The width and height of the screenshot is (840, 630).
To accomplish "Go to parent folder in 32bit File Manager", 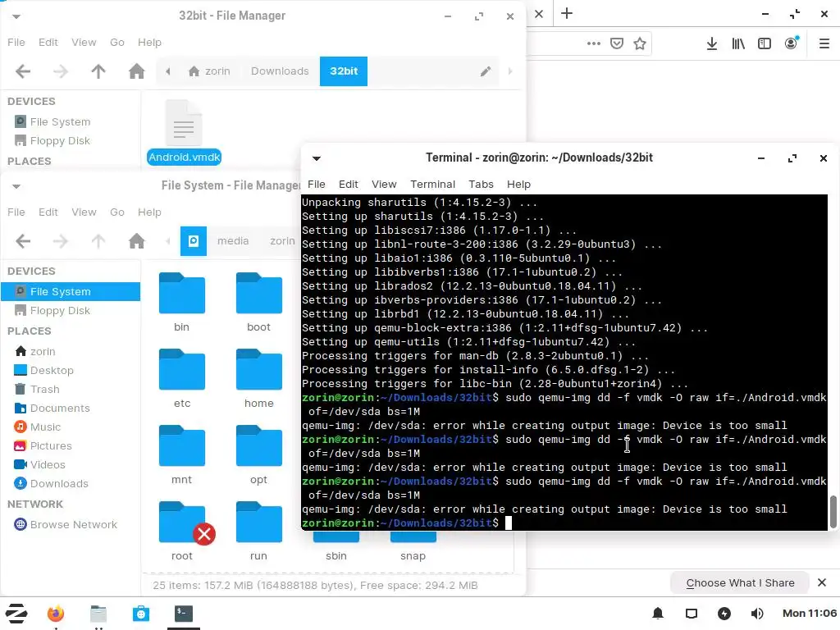I will coord(98,71).
